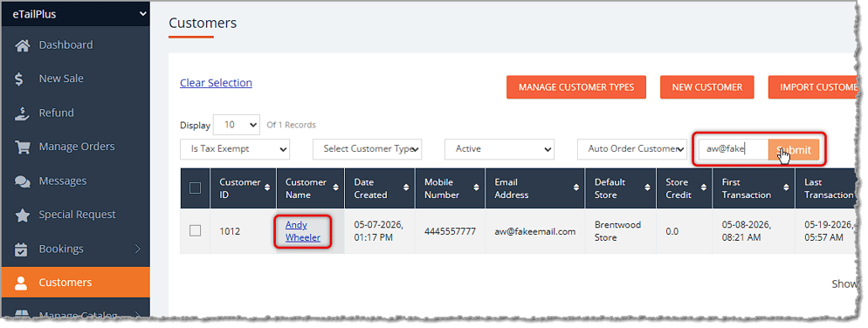The image size is (868, 328).
Task: Sort by Default Store column arrows
Action: pos(647,188)
